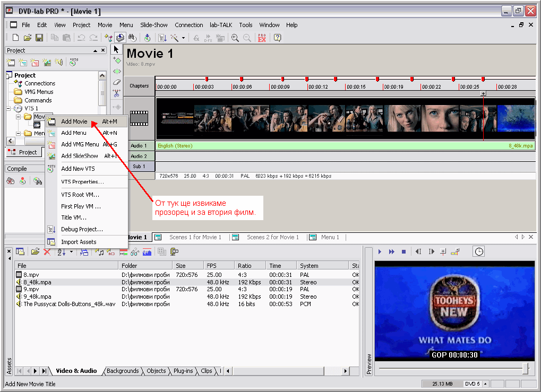Click the red X delete icon in Assets toolbar
The height and width of the screenshot is (392, 541).
(47, 252)
